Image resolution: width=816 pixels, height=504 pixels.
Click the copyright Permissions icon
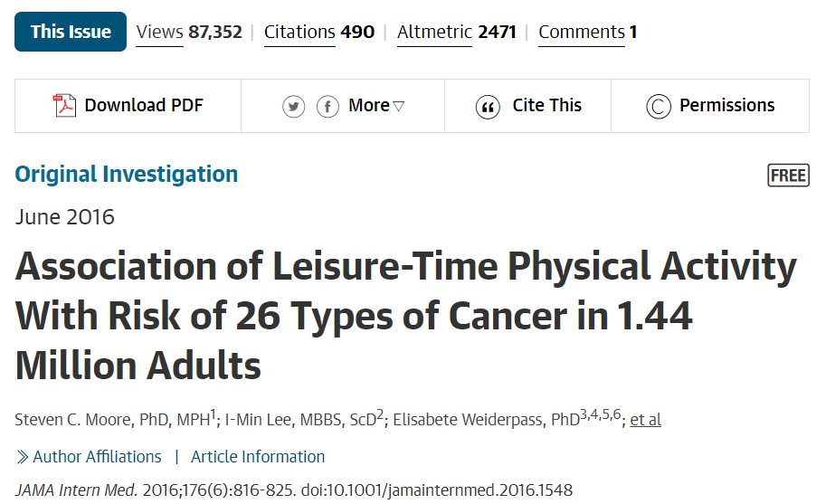point(659,107)
